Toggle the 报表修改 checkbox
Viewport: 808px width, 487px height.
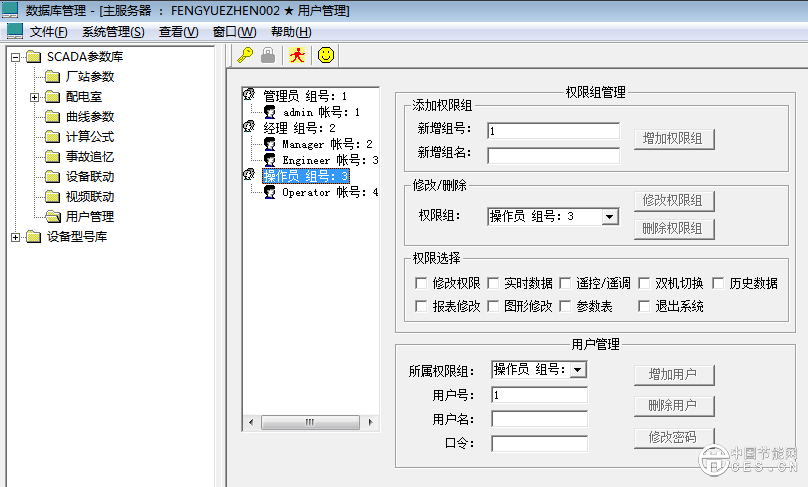click(421, 306)
